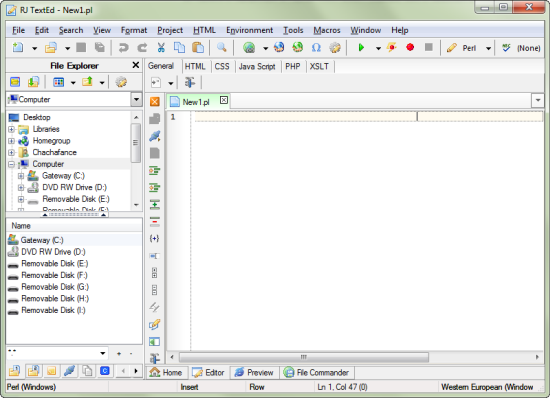Click the red minus remove-line icon
Screen dimensions: 550x398
pyautogui.click(x=154, y=222)
